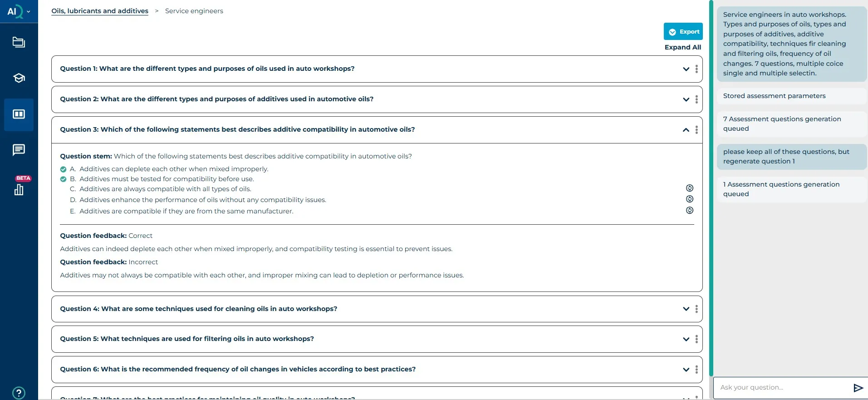Open the courses folder icon in sidebar
868x400 pixels.
point(19,42)
